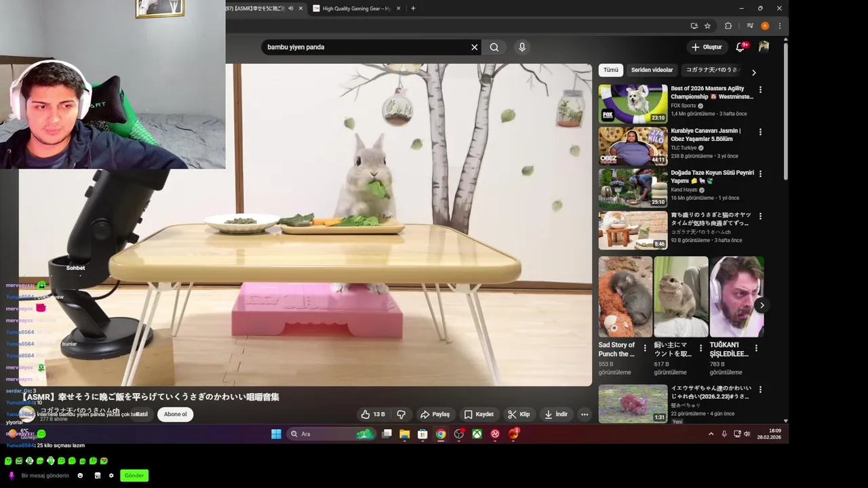Open YouTube notifications bell

[741, 47]
